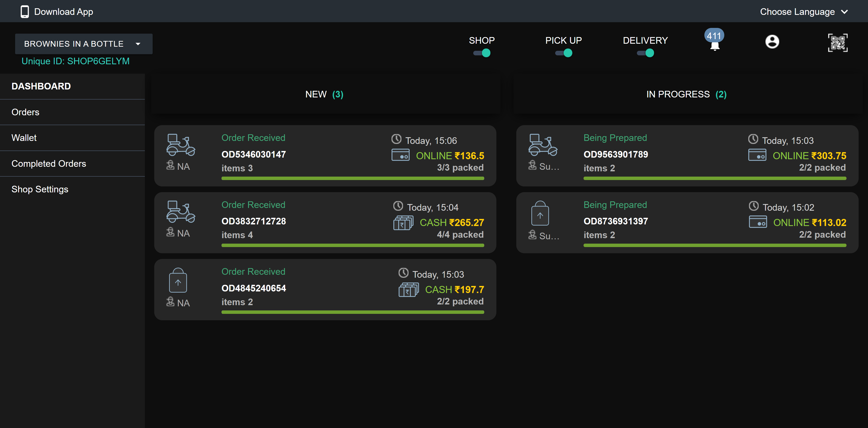Viewport: 868px width, 428px height.
Task: Toggle the PICK UP switch
Action: click(563, 53)
